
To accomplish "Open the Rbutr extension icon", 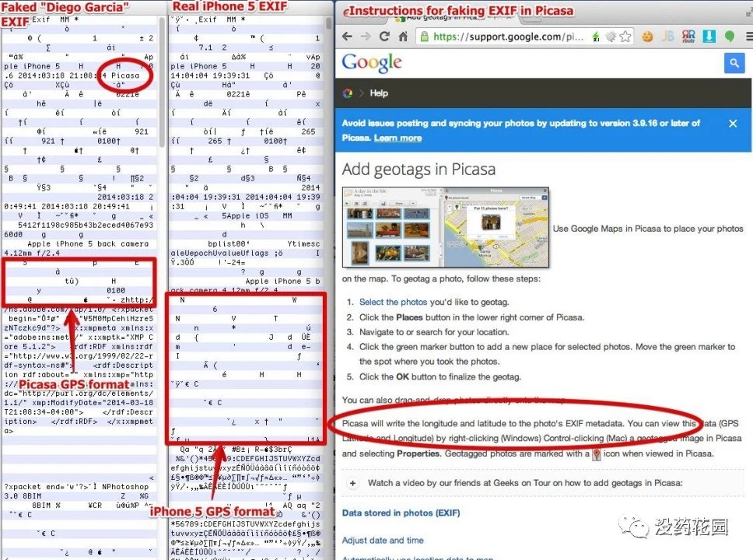I will pyautogui.click(x=688, y=37).
